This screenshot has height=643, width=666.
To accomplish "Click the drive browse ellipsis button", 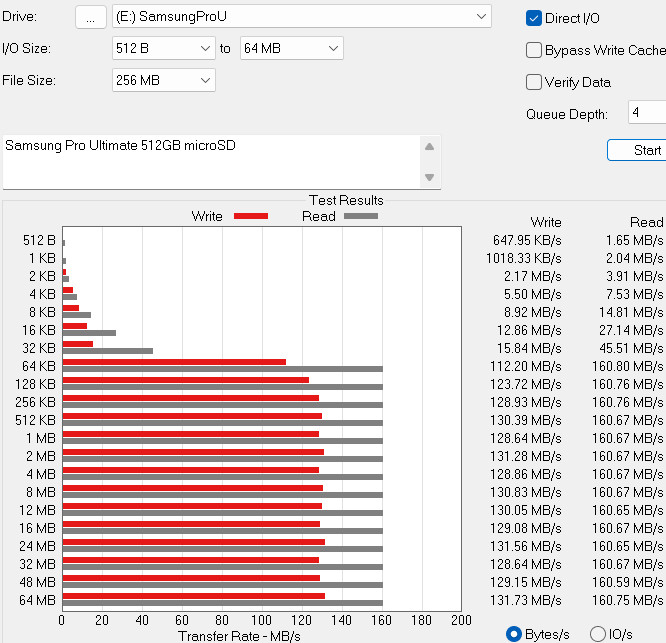I will [90, 17].
